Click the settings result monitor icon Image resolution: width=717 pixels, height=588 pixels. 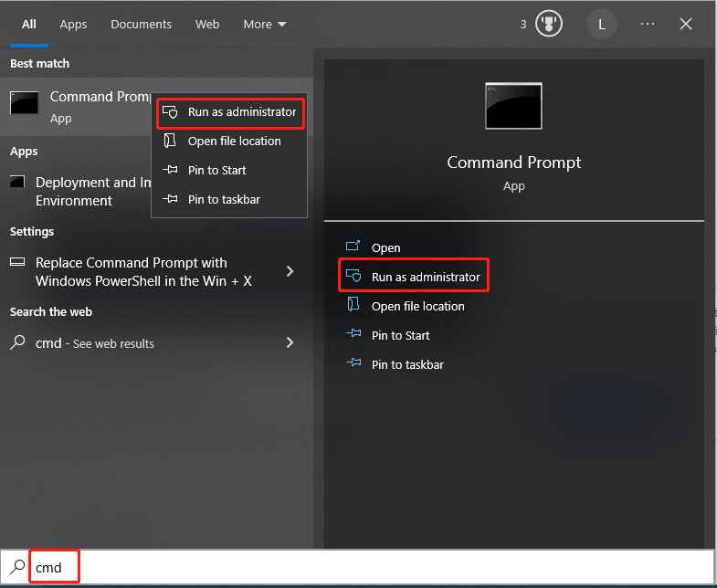17,262
